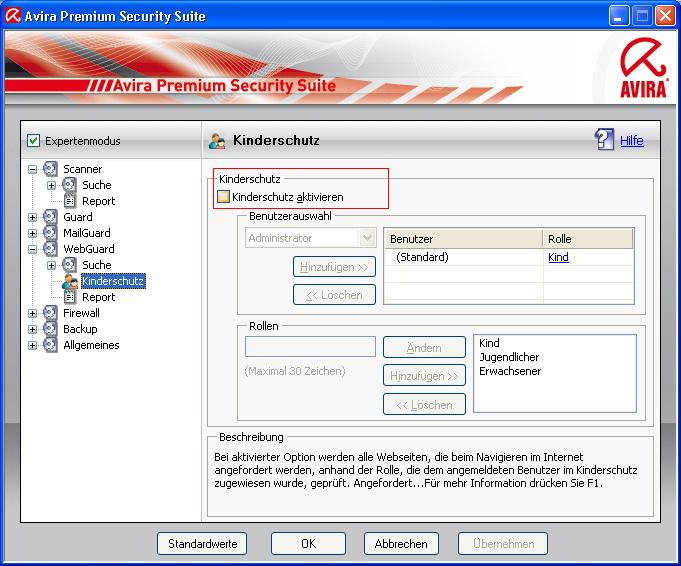Click the Rolle column header
Viewport: 681px width, 566px height.
pyautogui.click(x=588, y=239)
